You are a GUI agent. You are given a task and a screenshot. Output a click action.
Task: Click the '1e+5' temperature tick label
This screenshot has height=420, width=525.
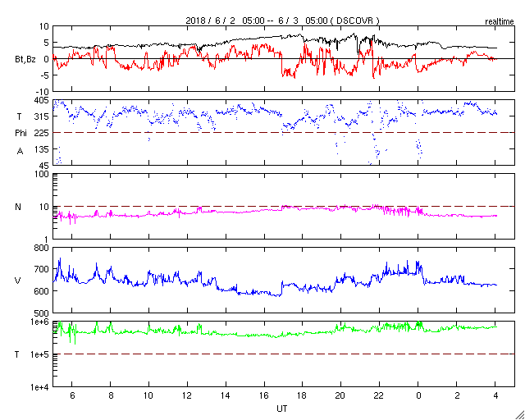[40, 354]
